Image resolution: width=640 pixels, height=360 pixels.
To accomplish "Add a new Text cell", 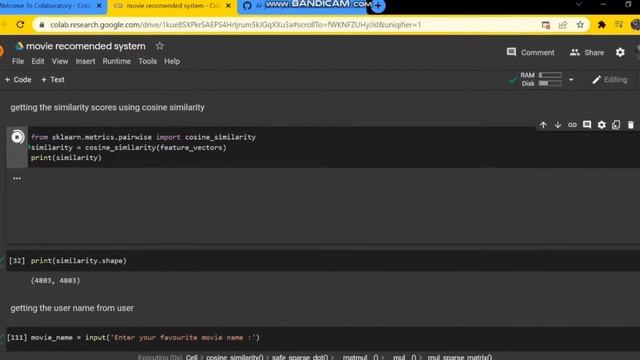I will (x=53, y=80).
